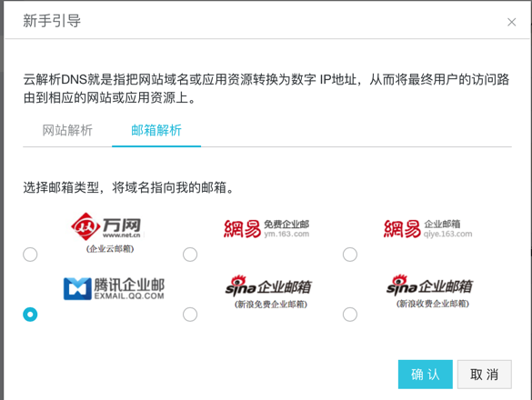
Task: Click the 云解析DNS description paragraph
Action: 266,88
